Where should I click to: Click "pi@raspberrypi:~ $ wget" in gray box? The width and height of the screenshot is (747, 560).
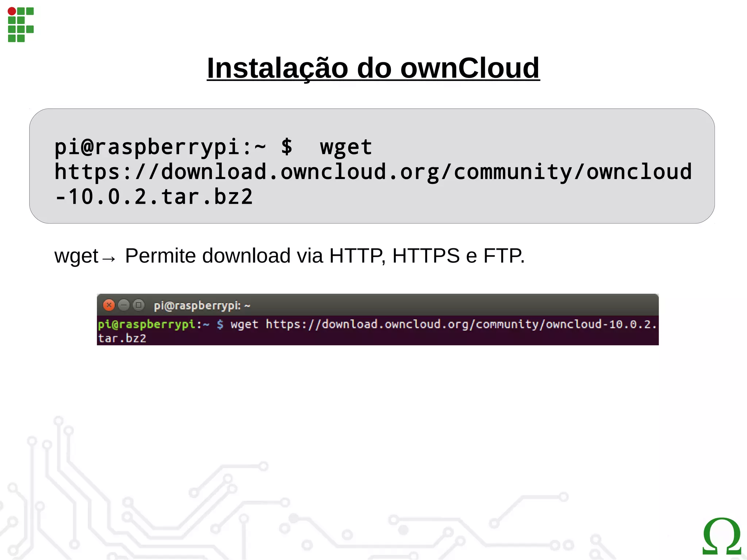tap(213, 147)
